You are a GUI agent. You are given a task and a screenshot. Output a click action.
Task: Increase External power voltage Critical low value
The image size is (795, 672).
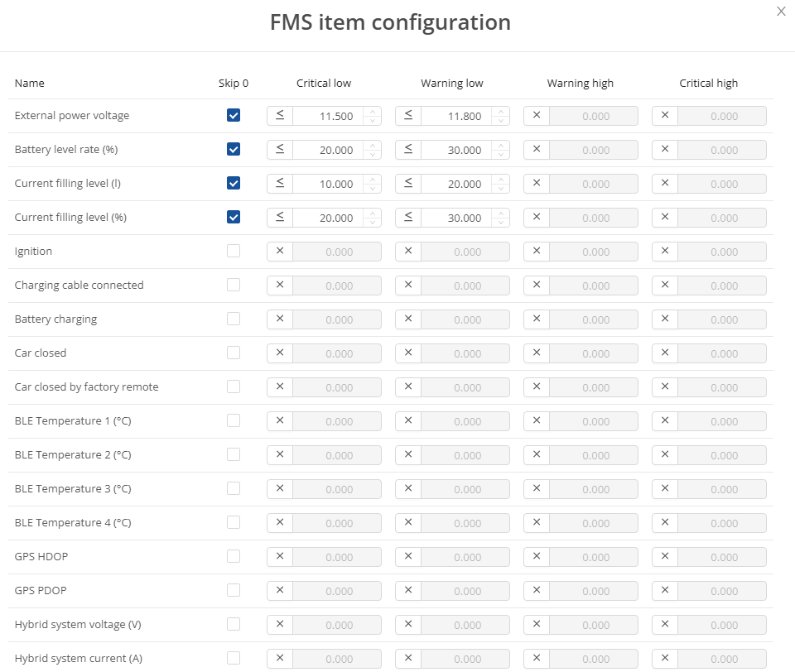pyautogui.click(x=373, y=112)
